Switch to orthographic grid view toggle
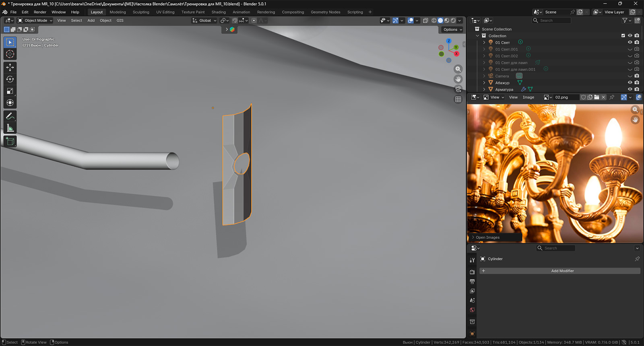Viewport: 644px width, 346px height. coord(458,99)
